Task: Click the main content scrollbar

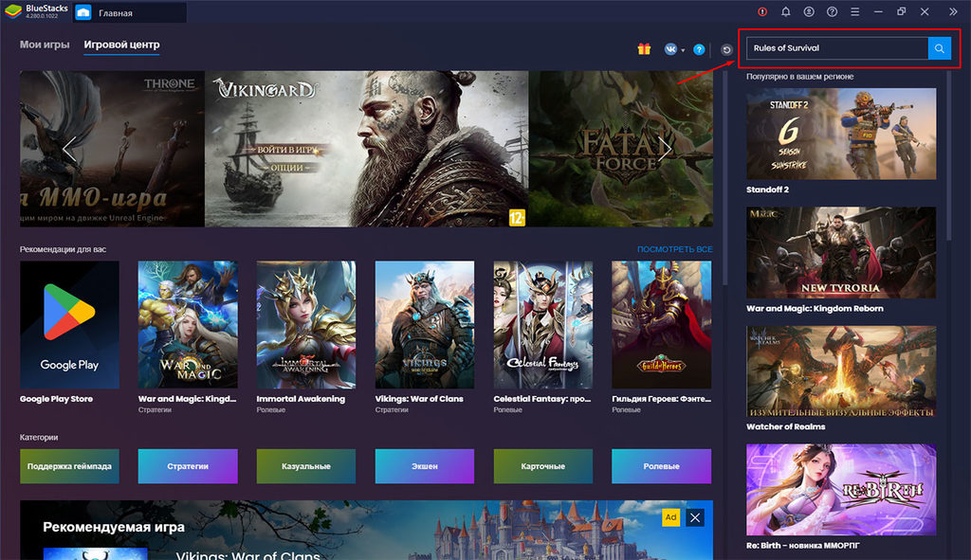Action: pos(724,179)
